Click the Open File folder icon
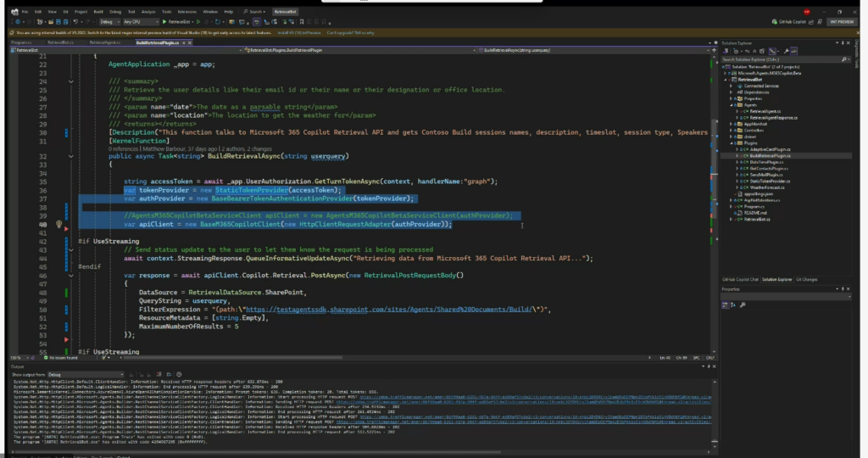 click(51, 21)
